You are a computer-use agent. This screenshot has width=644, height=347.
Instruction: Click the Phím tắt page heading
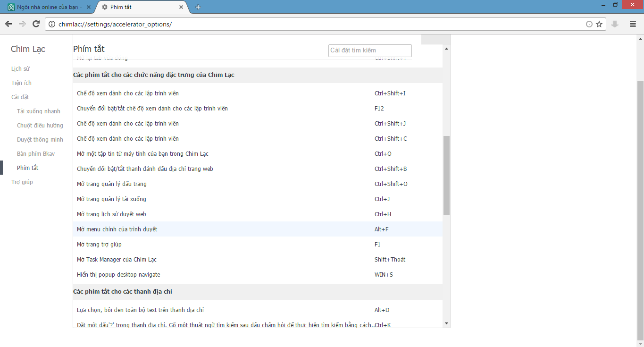[89, 49]
